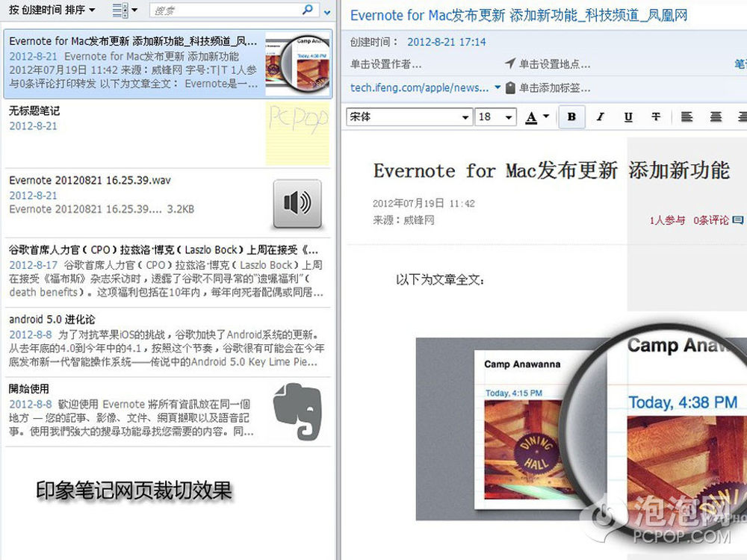
Task: Click the 创建时间 label in note info
Action: click(374, 42)
